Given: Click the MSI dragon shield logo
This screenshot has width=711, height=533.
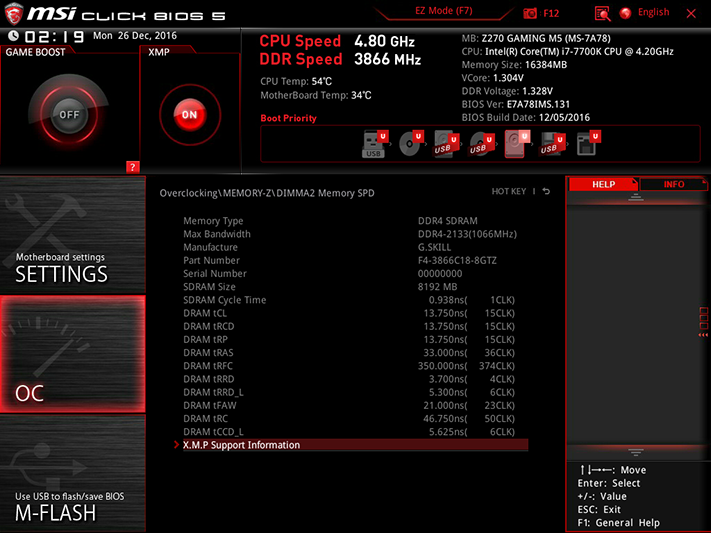Looking at the screenshot, I should pyautogui.click(x=14, y=14).
